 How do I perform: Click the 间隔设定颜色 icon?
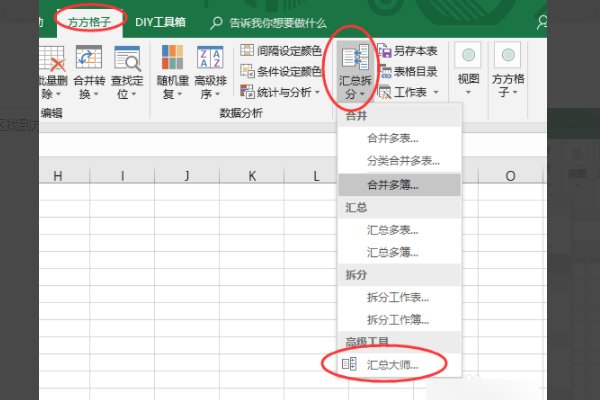pyautogui.click(x=247, y=50)
